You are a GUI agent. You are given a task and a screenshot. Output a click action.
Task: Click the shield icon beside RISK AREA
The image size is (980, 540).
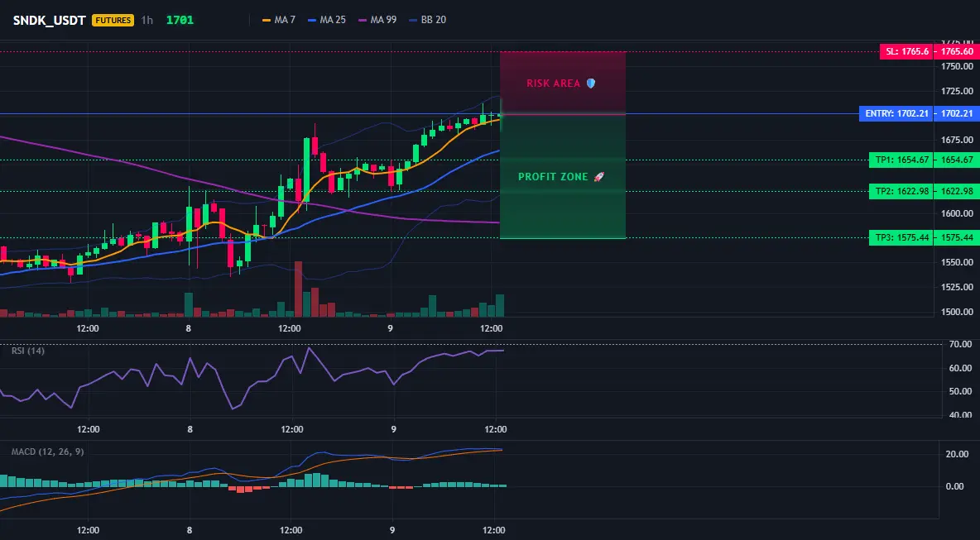tap(591, 83)
